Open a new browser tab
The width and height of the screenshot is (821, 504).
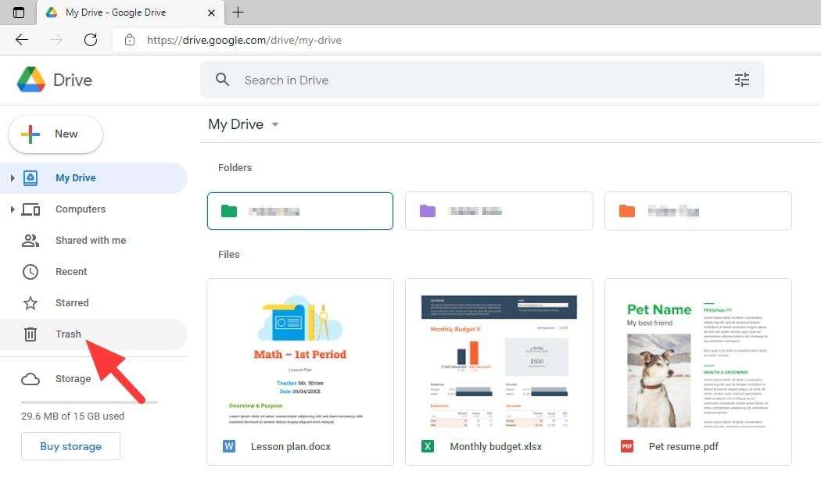238,13
